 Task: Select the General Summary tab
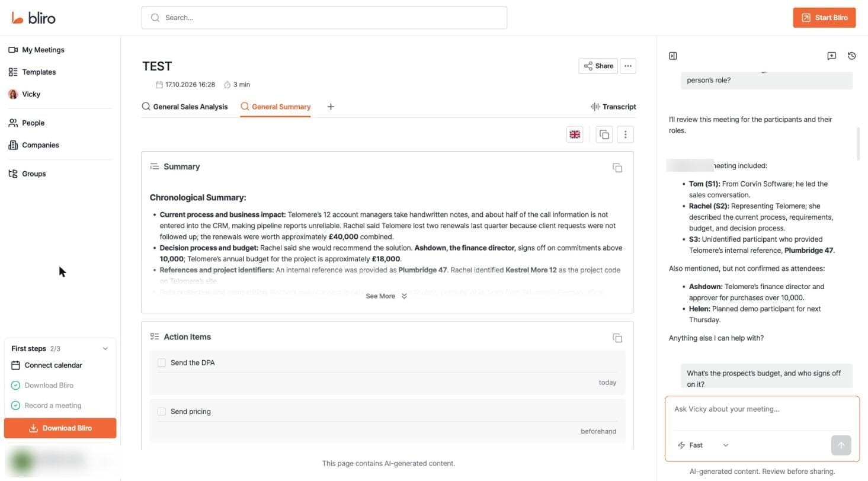(275, 107)
